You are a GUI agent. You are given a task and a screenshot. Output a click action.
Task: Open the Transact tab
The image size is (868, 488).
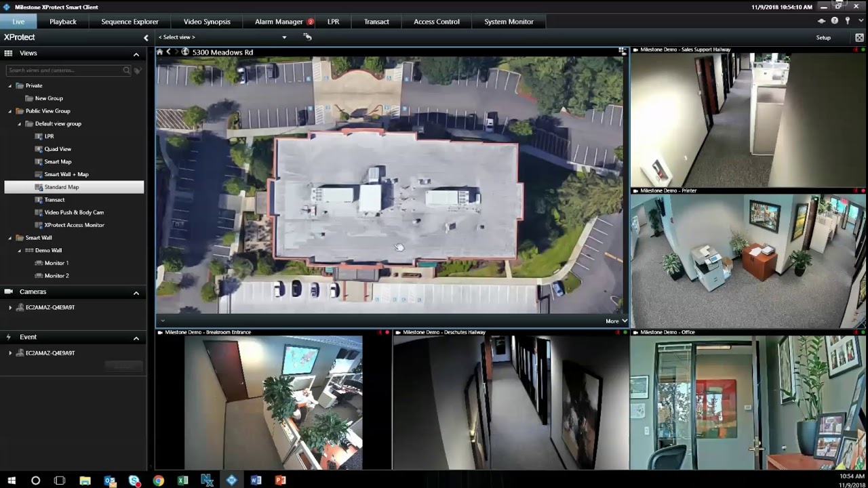[376, 22]
